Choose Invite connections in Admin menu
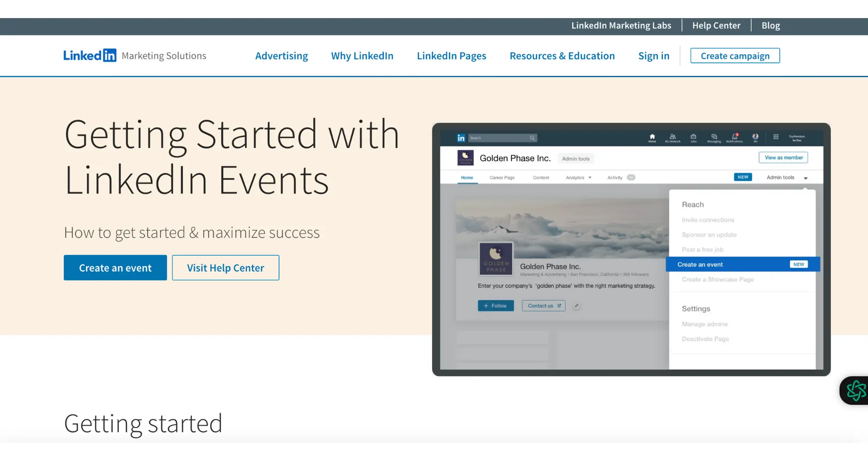Image resolution: width=868 pixels, height=461 pixels. [x=708, y=220]
